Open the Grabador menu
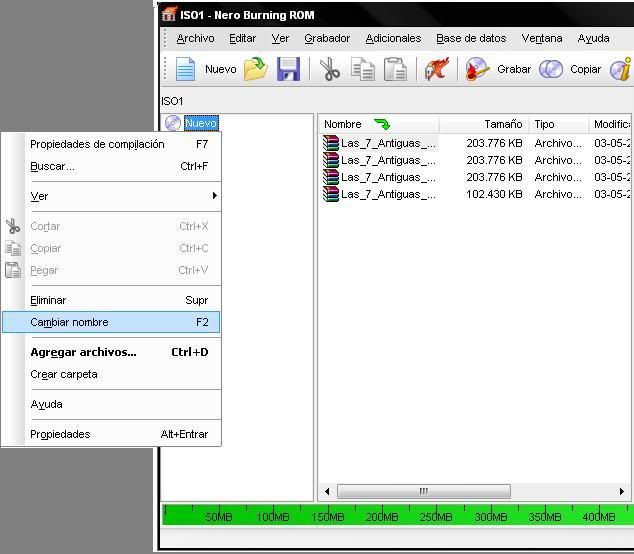The image size is (634, 554). click(x=327, y=38)
